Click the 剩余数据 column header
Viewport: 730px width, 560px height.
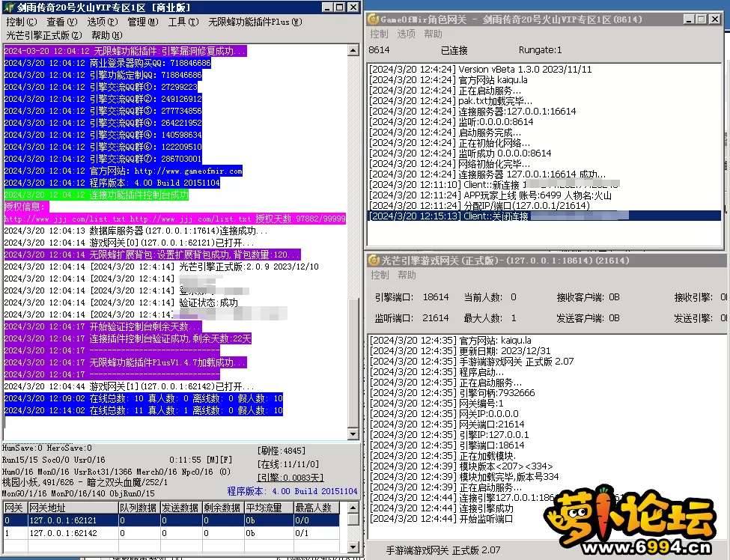tap(223, 508)
